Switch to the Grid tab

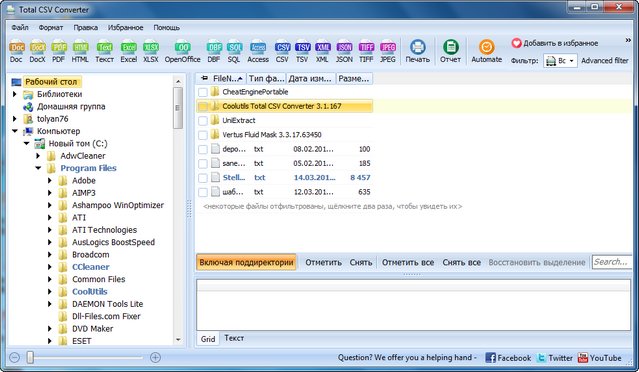[208, 339]
